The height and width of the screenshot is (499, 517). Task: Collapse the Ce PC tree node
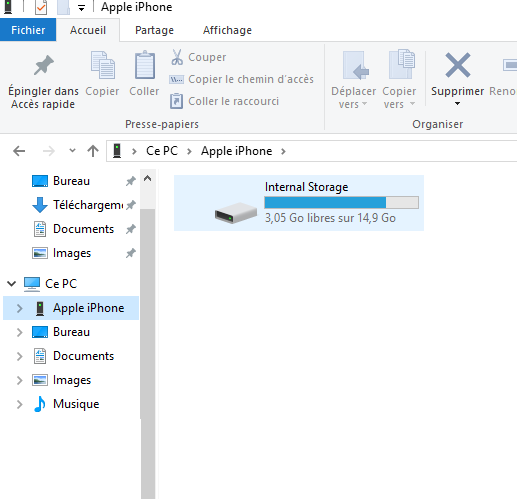pyautogui.click(x=12, y=284)
